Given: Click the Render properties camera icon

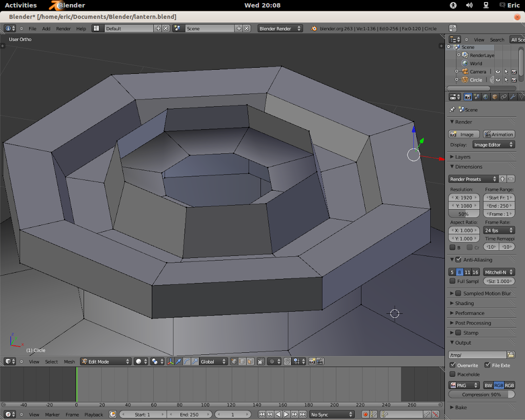Looking at the screenshot, I should pos(468,97).
